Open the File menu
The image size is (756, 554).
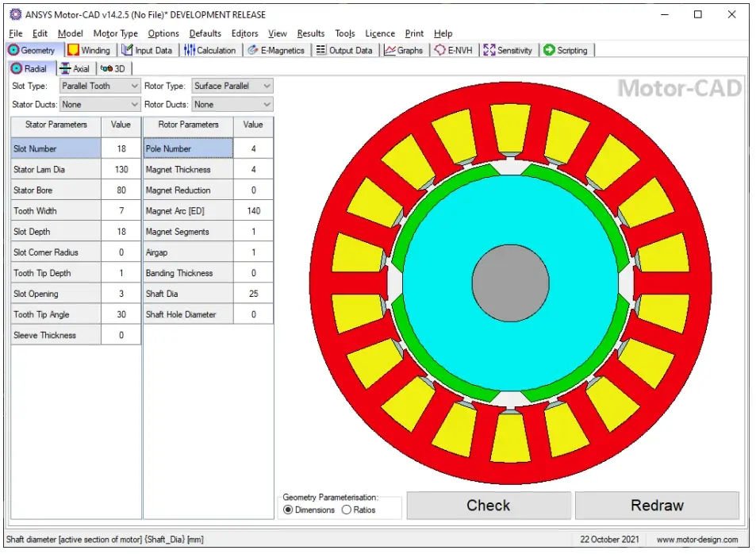[x=16, y=33]
